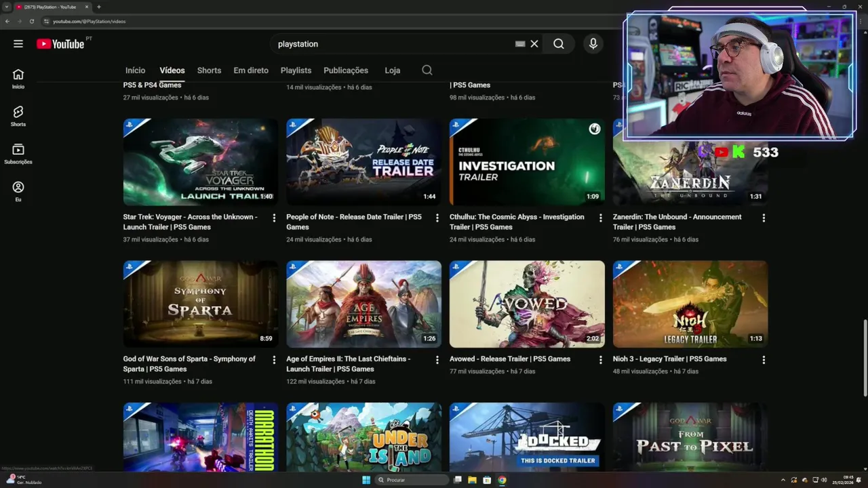This screenshot has width=868, height=488.
Task: Close the PlayStation - YouTube browser tab
Action: click(x=87, y=7)
